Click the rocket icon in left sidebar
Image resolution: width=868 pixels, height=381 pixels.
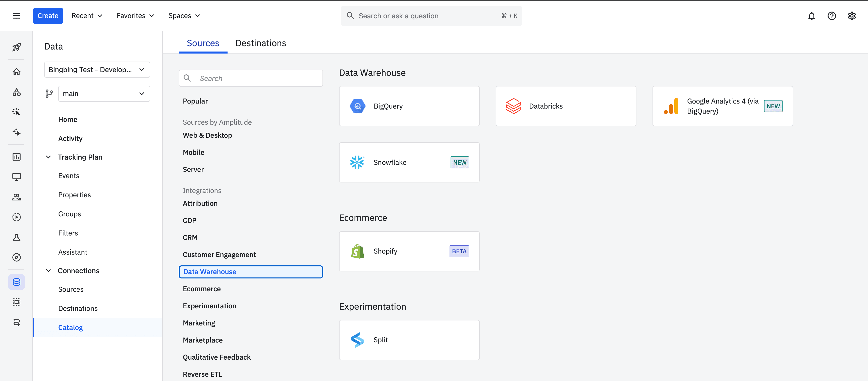16,47
